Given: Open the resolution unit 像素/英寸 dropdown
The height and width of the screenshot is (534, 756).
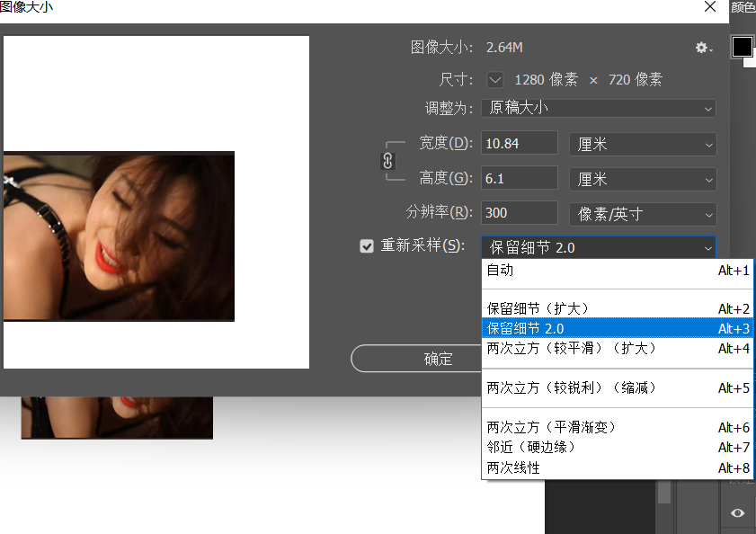Looking at the screenshot, I should [x=643, y=214].
